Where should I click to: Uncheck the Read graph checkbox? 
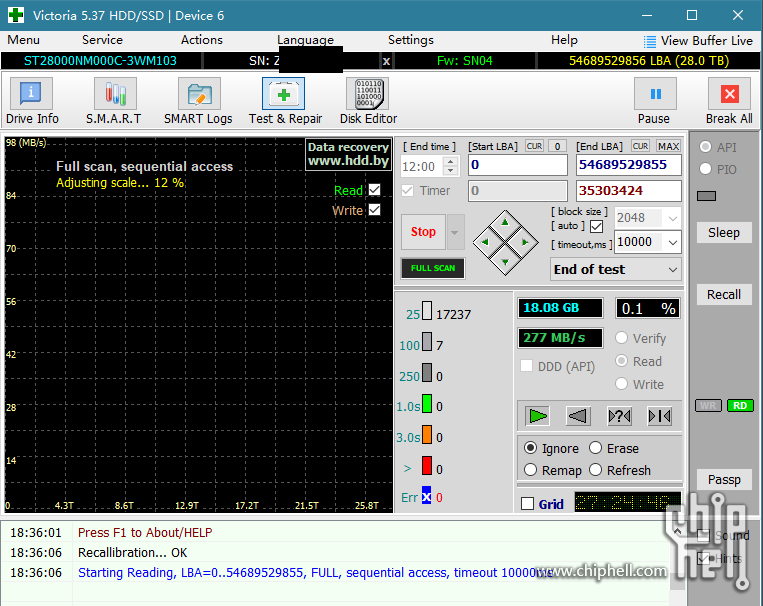point(374,190)
